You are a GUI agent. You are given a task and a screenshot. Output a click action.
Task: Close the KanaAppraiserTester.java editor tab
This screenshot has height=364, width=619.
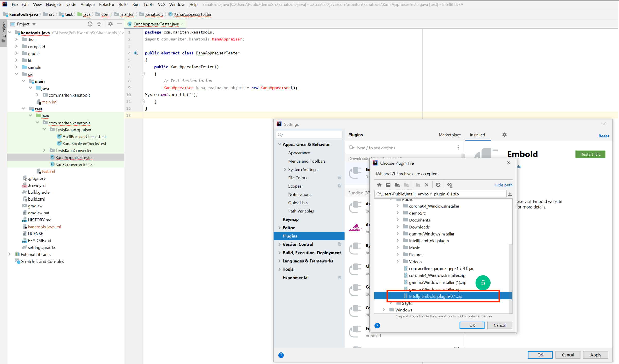point(182,24)
